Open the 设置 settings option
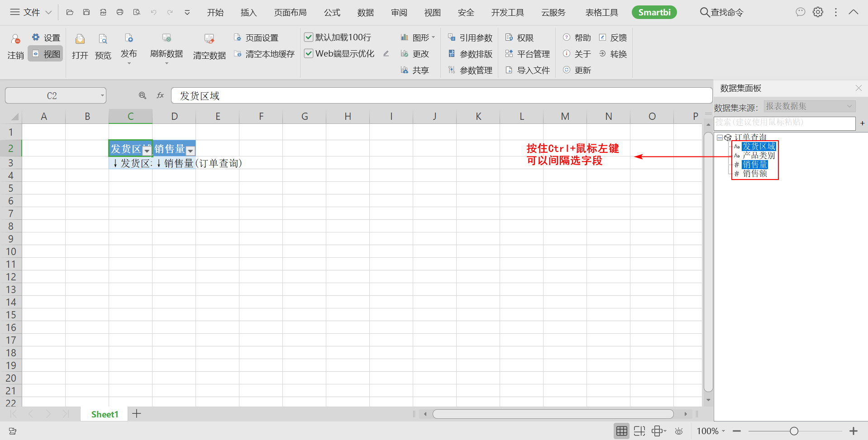Screen dimensions: 868x440 (x=46, y=38)
